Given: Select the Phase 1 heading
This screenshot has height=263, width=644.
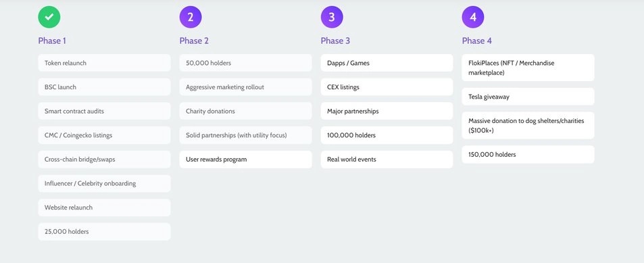Looking at the screenshot, I should tap(52, 41).
